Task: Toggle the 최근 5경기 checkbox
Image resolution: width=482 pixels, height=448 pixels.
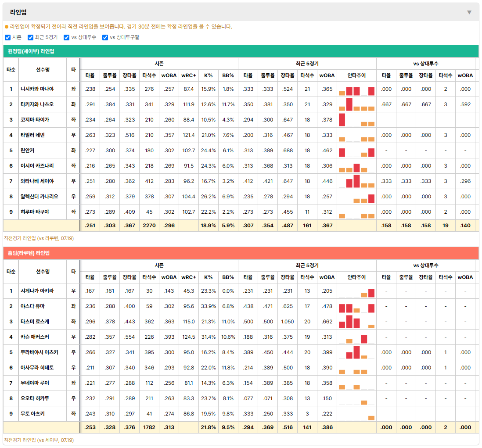Action: (30, 37)
